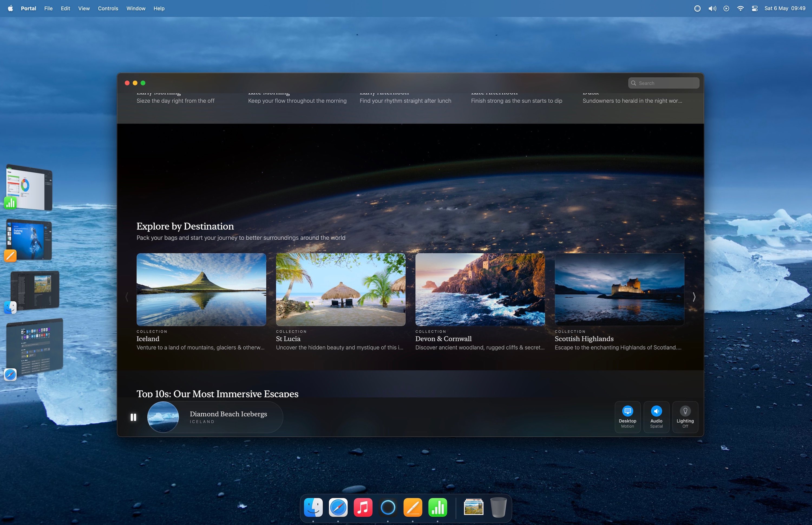Open the Wi-Fi status menu
The image size is (812, 525).
click(x=741, y=8)
